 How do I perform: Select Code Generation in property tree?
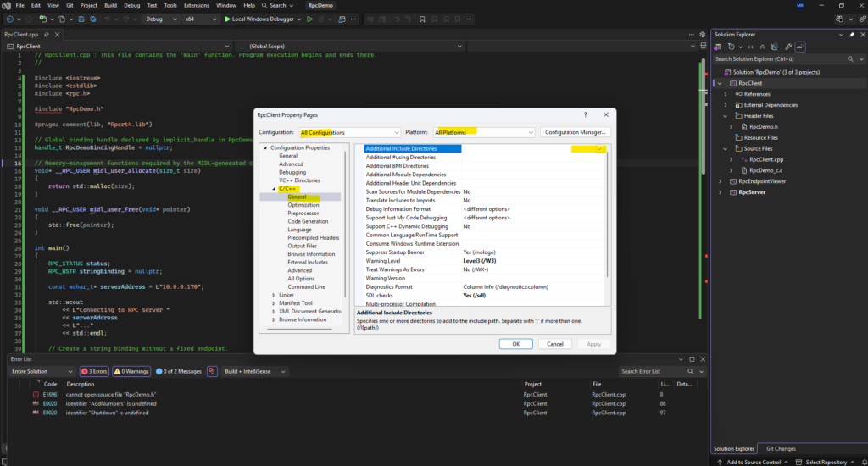(x=308, y=221)
